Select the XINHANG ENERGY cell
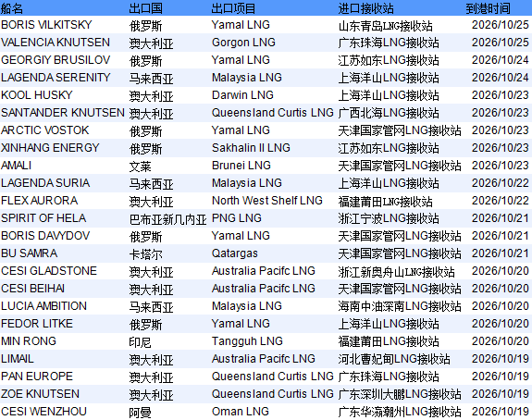Screen dimensions: 532x420 [50, 148]
